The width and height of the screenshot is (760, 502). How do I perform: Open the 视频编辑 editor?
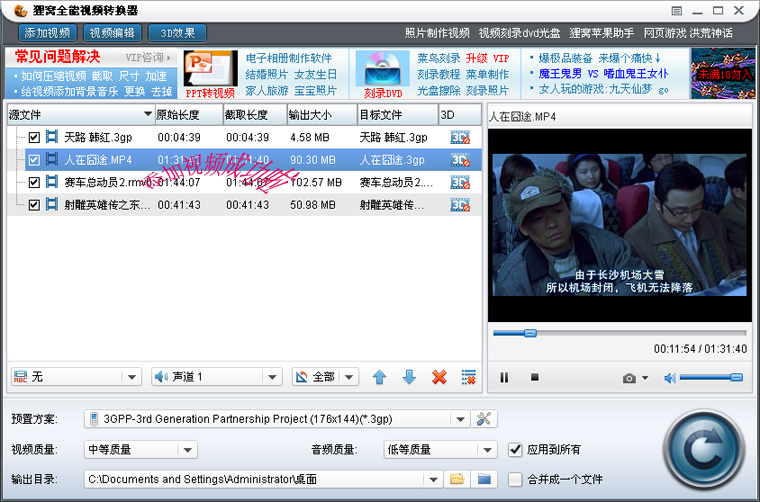[x=112, y=33]
